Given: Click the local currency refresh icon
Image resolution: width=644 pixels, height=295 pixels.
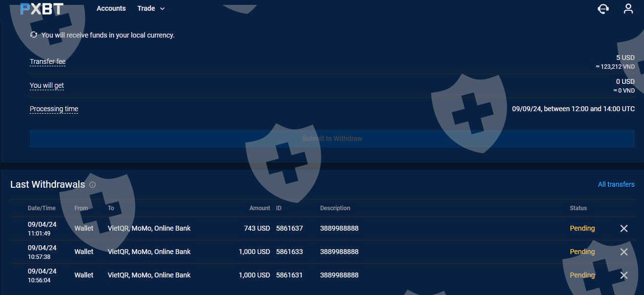Looking at the screenshot, I should (34, 35).
